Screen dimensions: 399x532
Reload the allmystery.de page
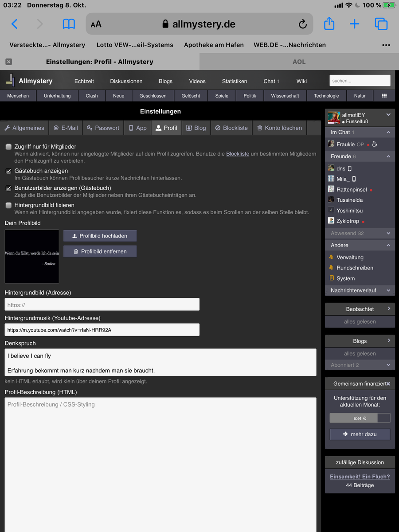[x=303, y=24]
